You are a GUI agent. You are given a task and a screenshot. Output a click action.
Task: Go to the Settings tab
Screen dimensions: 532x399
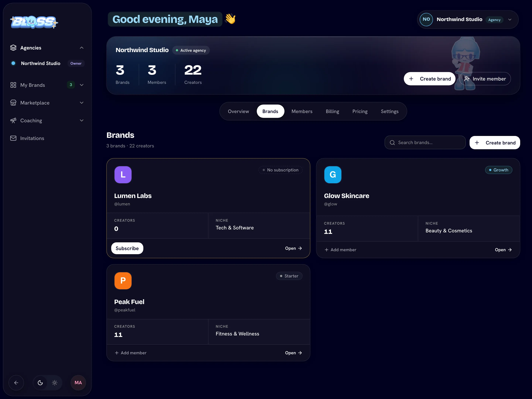[x=390, y=111]
